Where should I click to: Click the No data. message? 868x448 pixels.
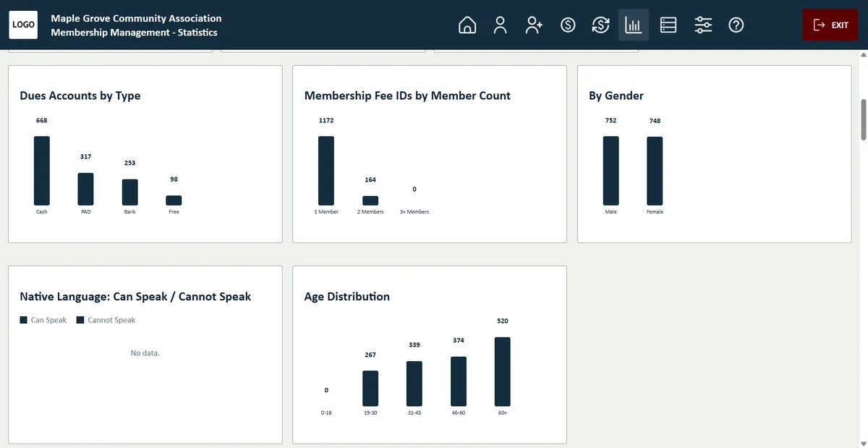pyautogui.click(x=145, y=353)
